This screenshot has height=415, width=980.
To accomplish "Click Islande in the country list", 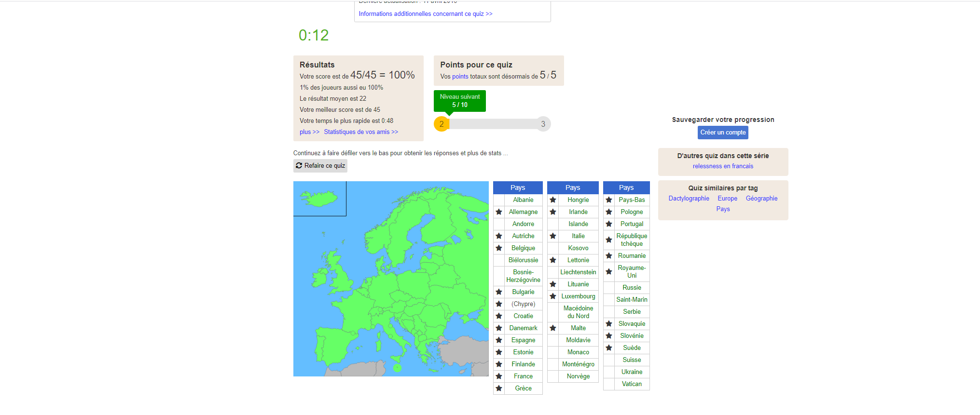I will click(578, 224).
